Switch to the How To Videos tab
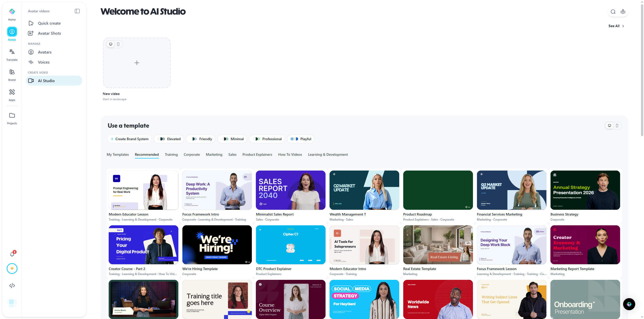This screenshot has width=644, height=319. (x=290, y=154)
